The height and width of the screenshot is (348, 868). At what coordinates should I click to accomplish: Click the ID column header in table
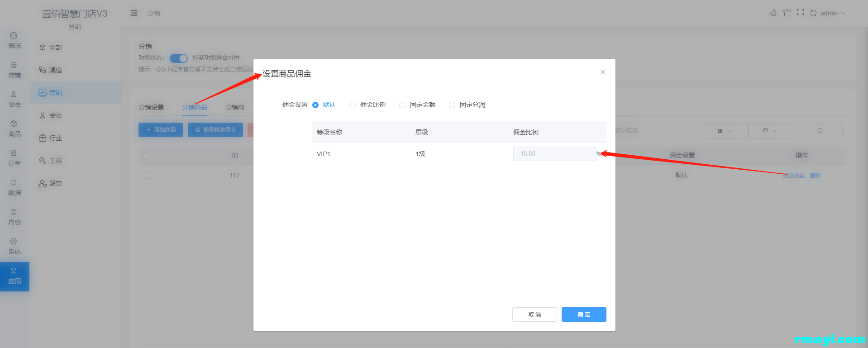click(235, 155)
